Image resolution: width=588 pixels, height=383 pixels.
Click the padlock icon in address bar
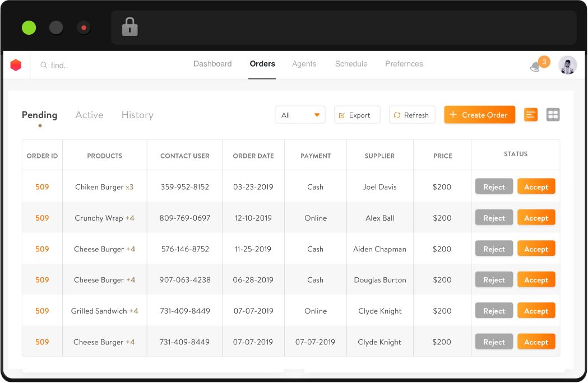[x=130, y=27]
